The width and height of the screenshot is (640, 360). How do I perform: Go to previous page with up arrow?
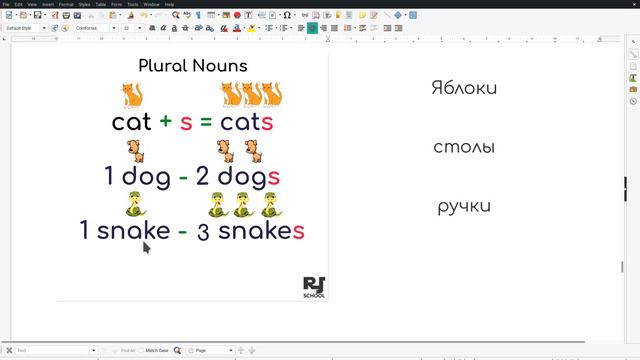tap(241, 350)
